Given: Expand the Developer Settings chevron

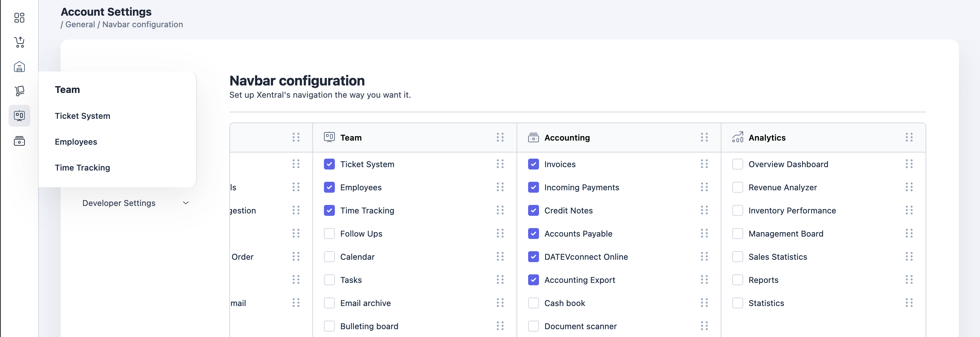Looking at the screenshot, I should pos(186,203).
